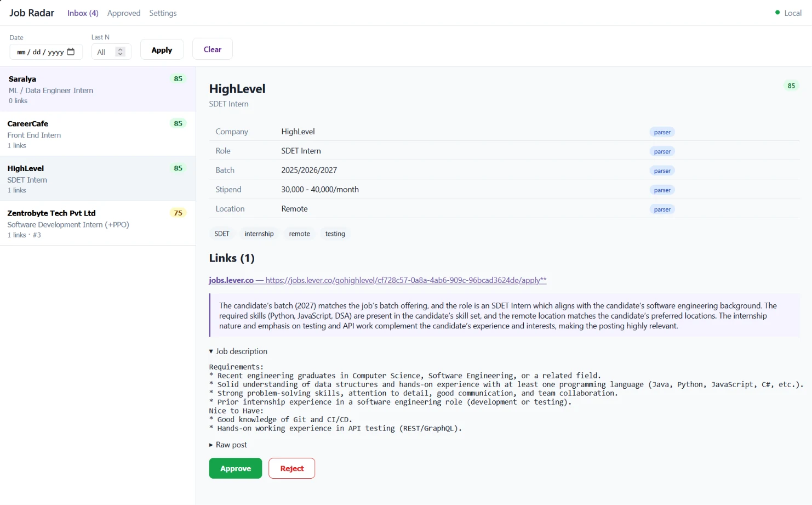This screenshot has width=812, height=505.
Task: Click the Apply filter button
Action: (x=162, y=49)
